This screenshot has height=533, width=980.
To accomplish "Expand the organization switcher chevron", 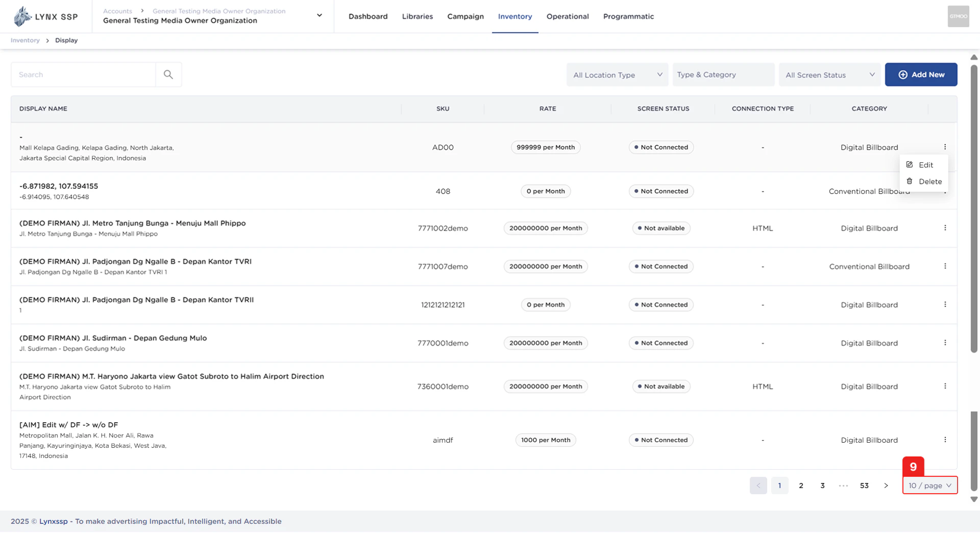I will [x=319, y=16].
